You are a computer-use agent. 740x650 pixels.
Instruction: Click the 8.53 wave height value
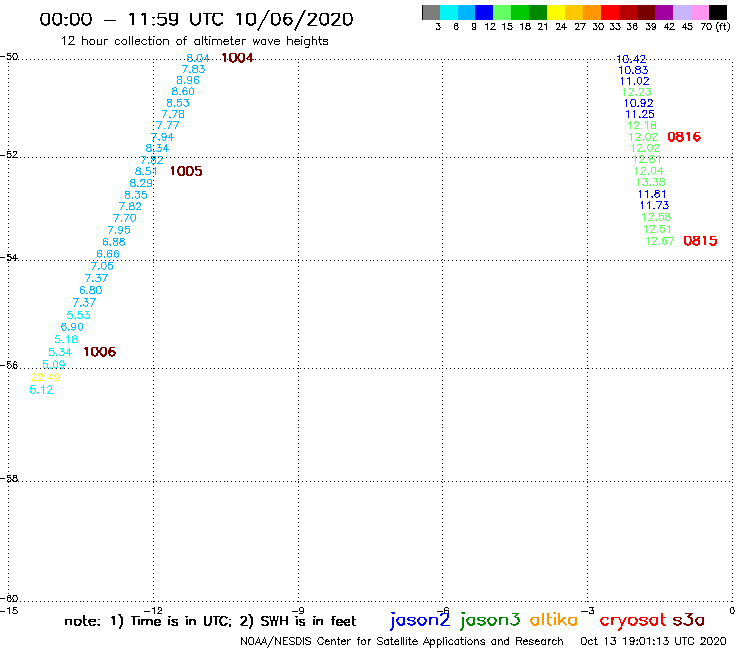(x=178, y=103)
